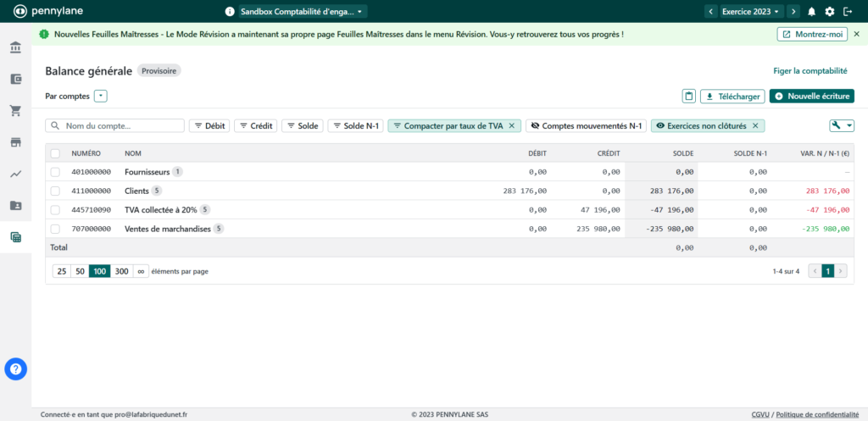Open the trend chart sidebar icon
Screen dimensions: 868x421
coord(15,174)
